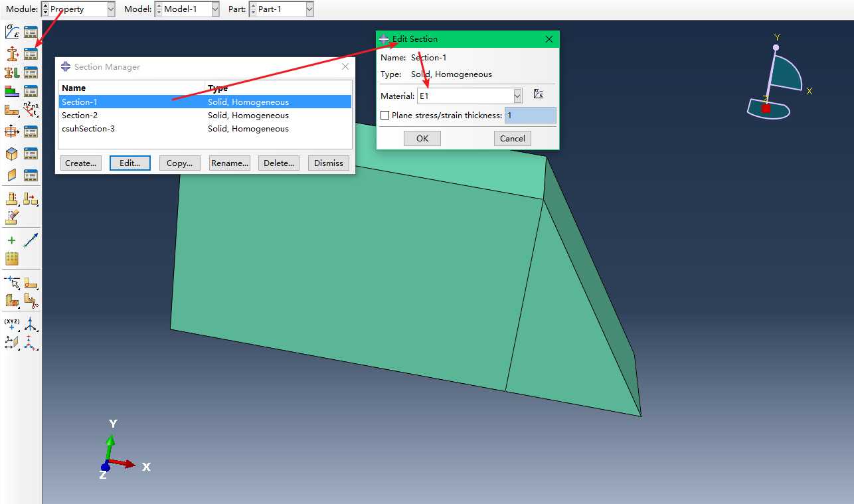Open the Part dropdown showing Part-1
Viewport: 854px width, 504px height.
pos(281,9)
